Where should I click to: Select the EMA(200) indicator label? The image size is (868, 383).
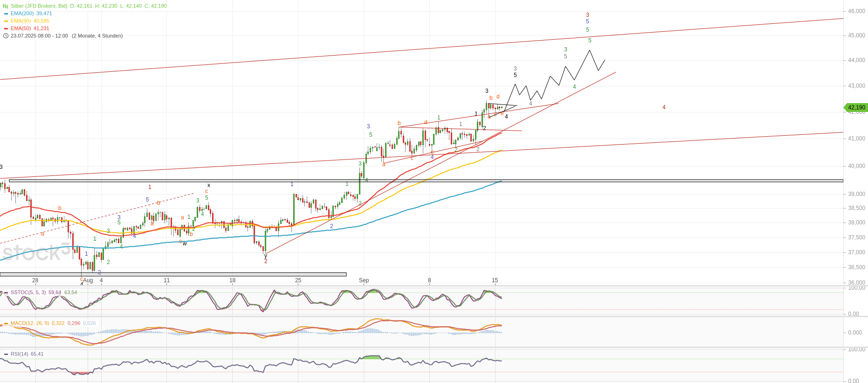click(22, 14)
